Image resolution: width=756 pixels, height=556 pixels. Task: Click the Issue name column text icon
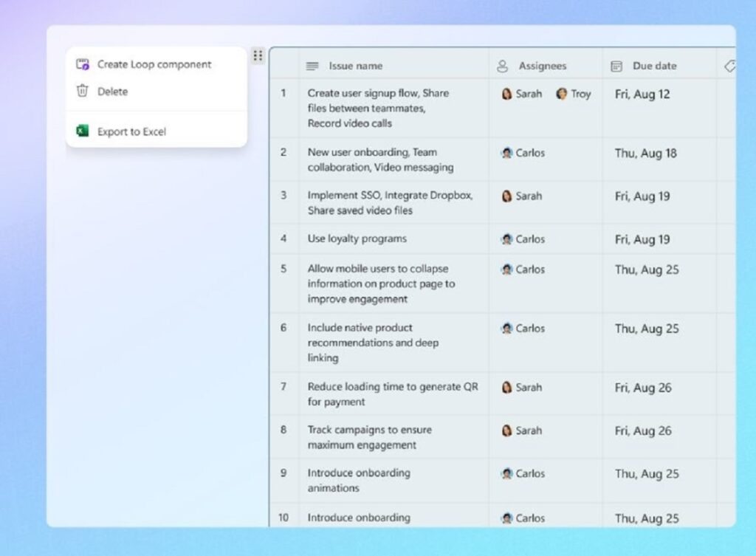(312, 66)
